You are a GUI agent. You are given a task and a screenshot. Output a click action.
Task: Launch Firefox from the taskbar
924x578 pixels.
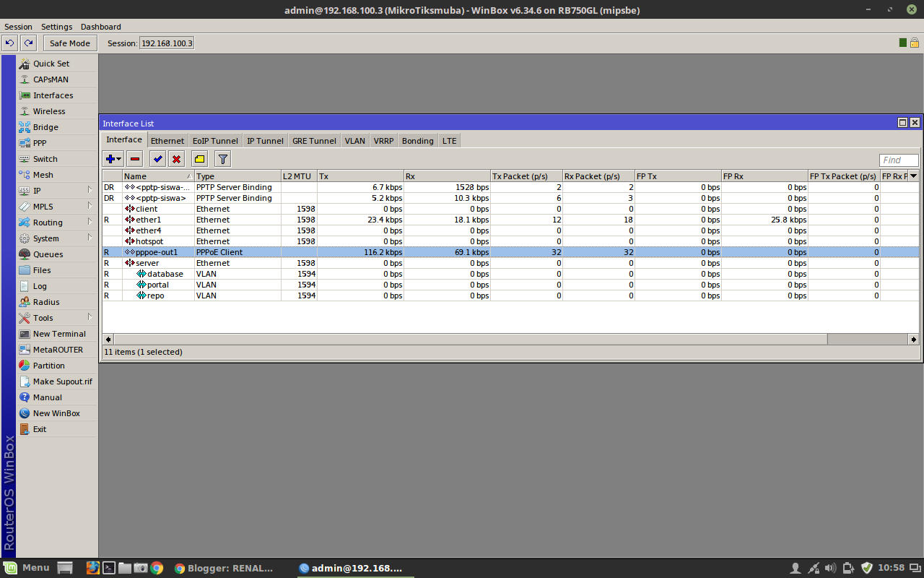tap(92, 568)
